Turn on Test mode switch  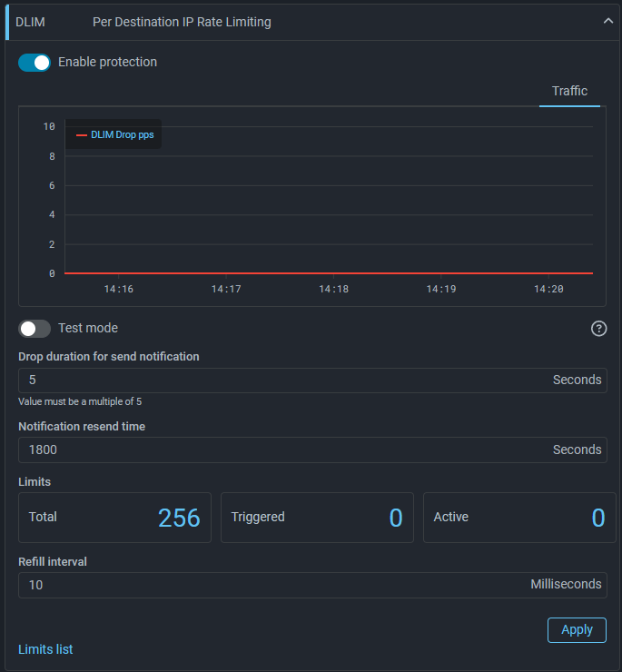pyautogui.click(x=35, y=329)
